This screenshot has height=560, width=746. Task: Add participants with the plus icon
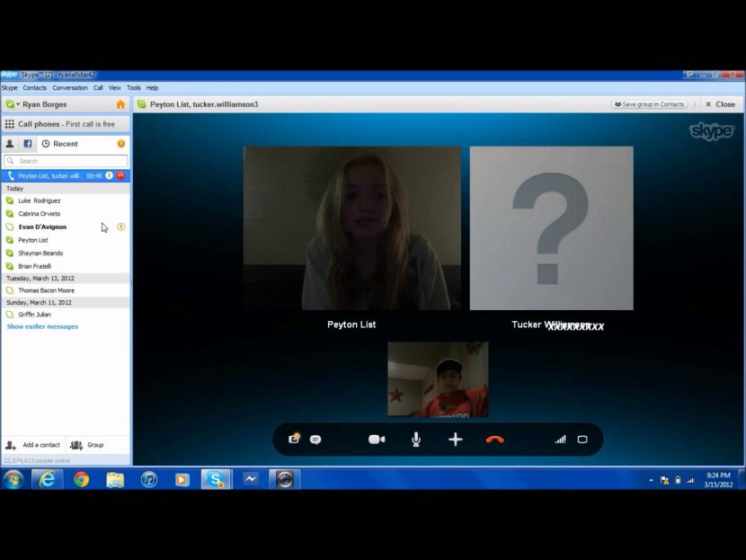(456, 440)
